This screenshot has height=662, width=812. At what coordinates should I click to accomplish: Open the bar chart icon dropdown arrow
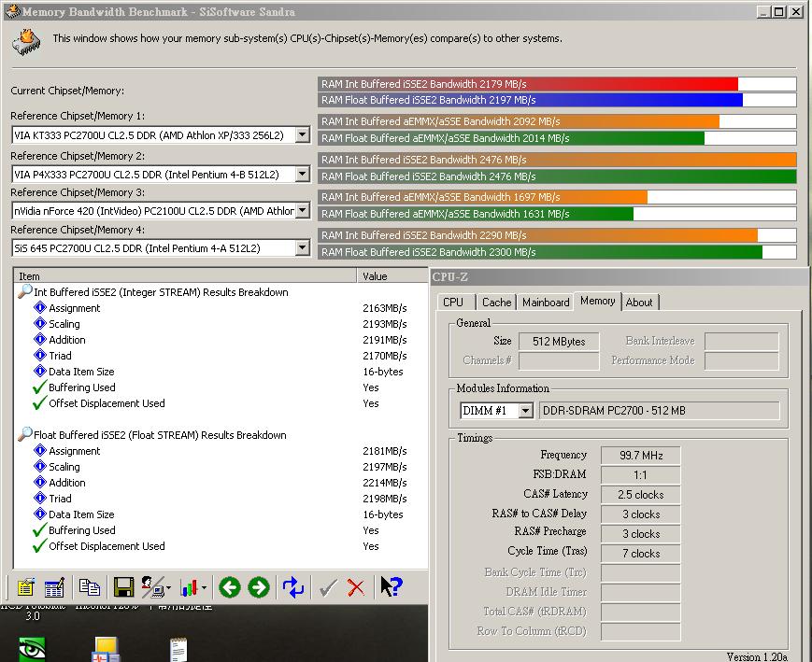point(204,588)
